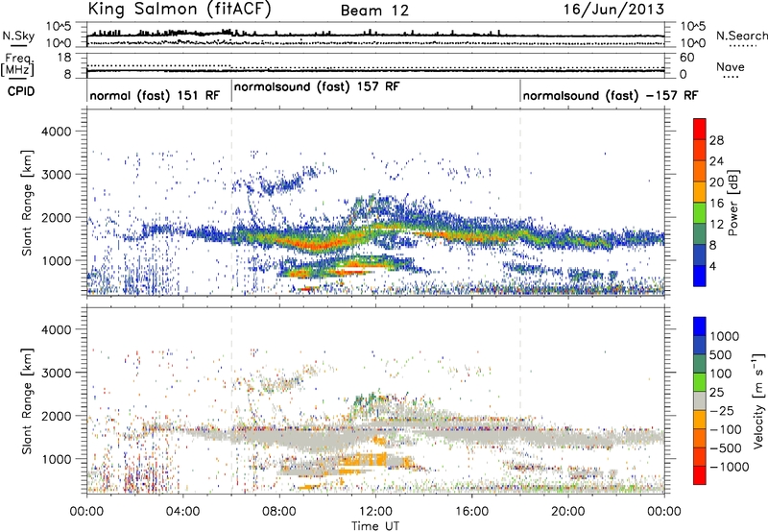Pick the red bottom segment of Velocity colorbar

pos(700,475)
